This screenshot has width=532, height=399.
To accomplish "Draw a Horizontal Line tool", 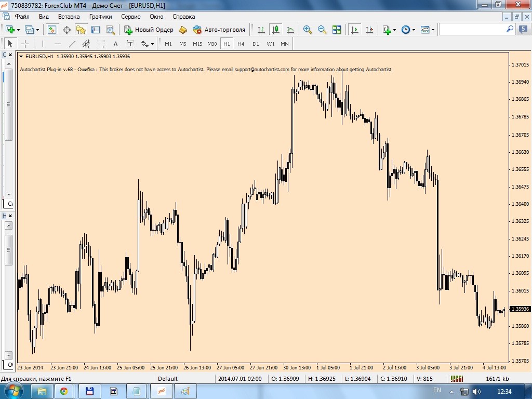I will point(58,44).
